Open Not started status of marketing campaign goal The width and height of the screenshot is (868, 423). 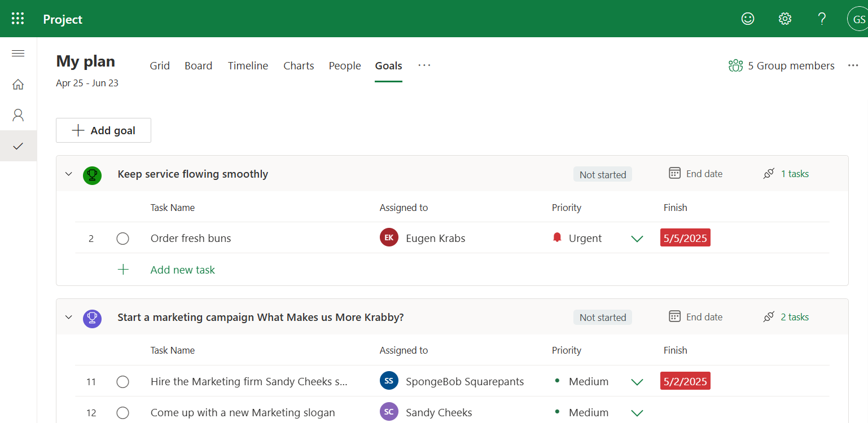pyautogui.click(x=603, y=317)
